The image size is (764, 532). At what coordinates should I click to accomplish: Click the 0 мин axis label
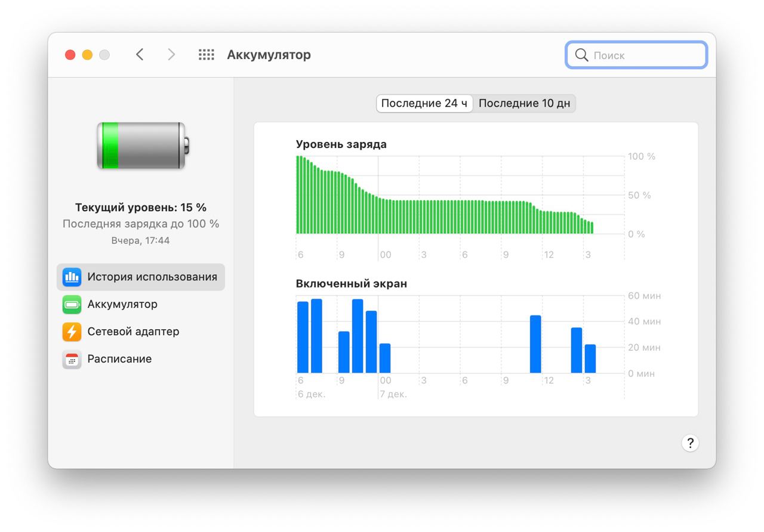point(642,373)
